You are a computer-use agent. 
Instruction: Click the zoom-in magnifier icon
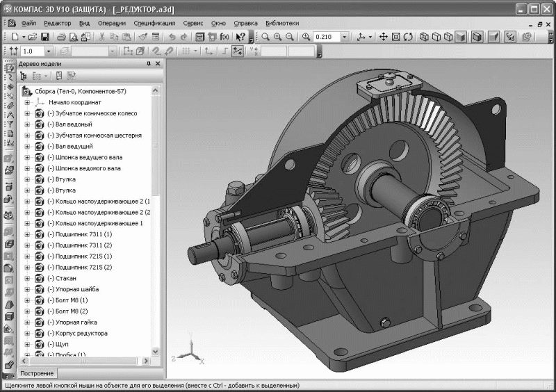tap(277, 36)
